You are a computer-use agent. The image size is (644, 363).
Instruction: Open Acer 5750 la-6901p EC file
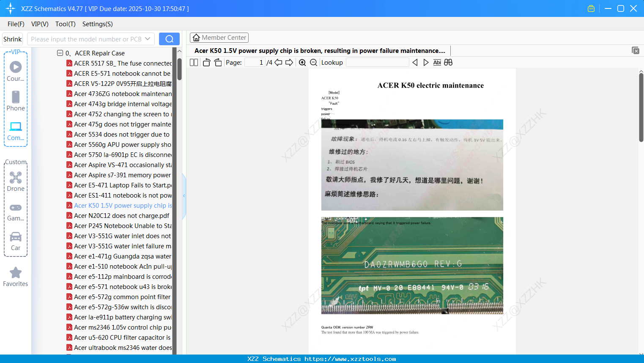(x=123, y=154)
